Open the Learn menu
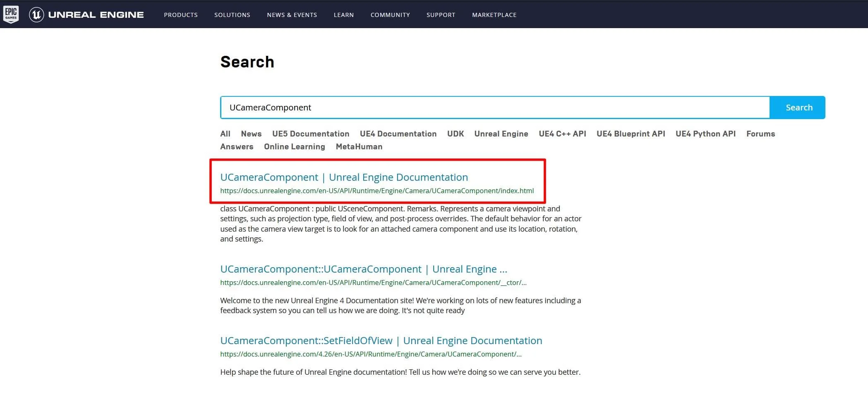The image size is (868, 395). tap(344, 15)
